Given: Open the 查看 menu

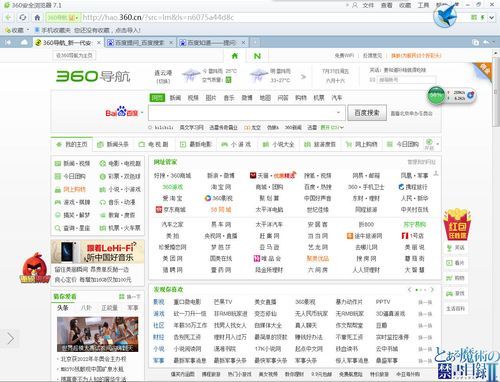Looking at the screenshot, I should tap(386, 5).
